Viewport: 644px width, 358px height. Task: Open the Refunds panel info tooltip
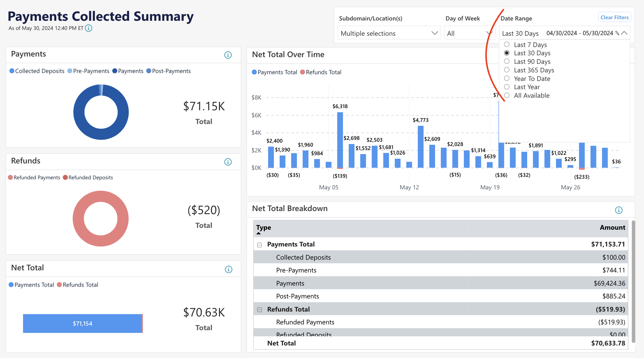pos(228,162)
